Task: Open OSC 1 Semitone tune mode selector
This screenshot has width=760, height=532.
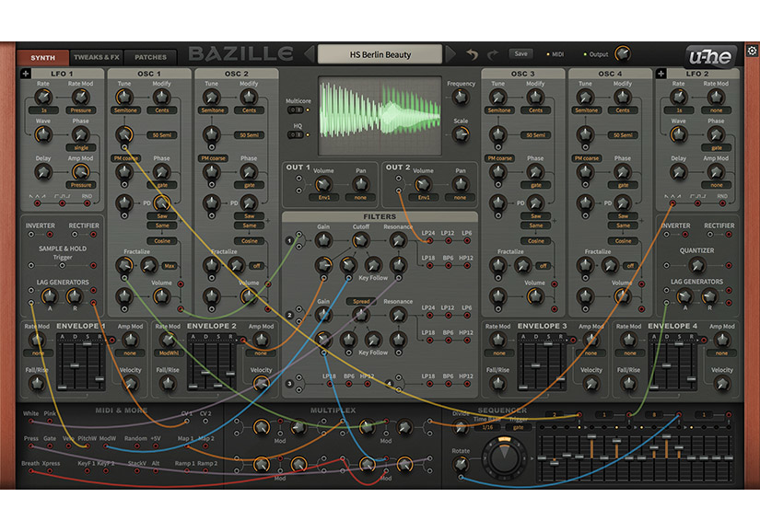Action: (x=125, y=110)
